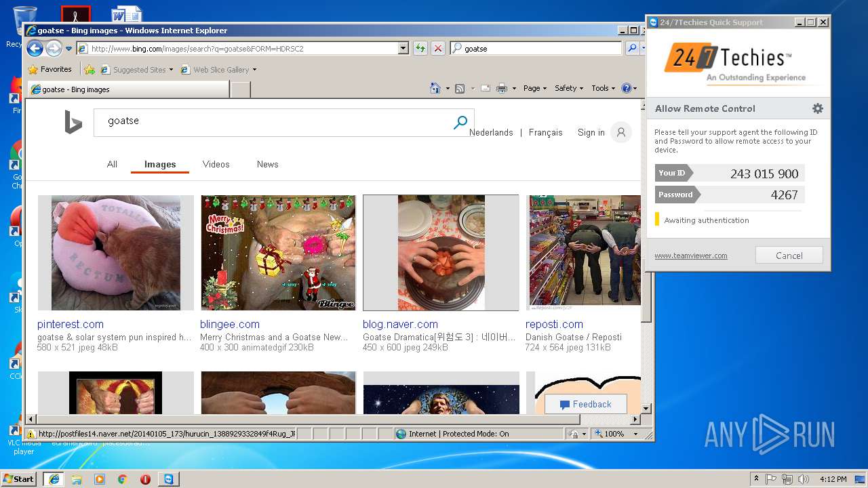Image resolution: width=868 pixels, height=488 pixels.
Task: Expand Suggested Sites dropdown
Action: coord(171,70)
